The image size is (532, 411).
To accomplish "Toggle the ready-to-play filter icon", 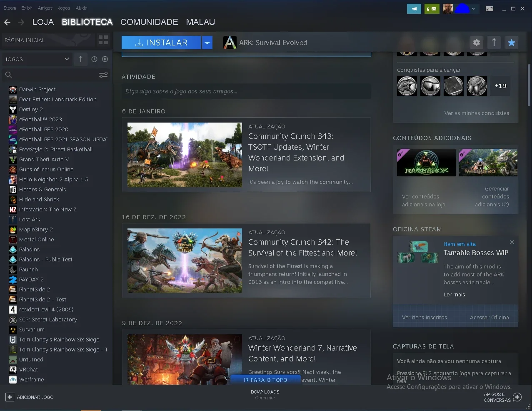I will pyautogui.click(x=105, y=59).
